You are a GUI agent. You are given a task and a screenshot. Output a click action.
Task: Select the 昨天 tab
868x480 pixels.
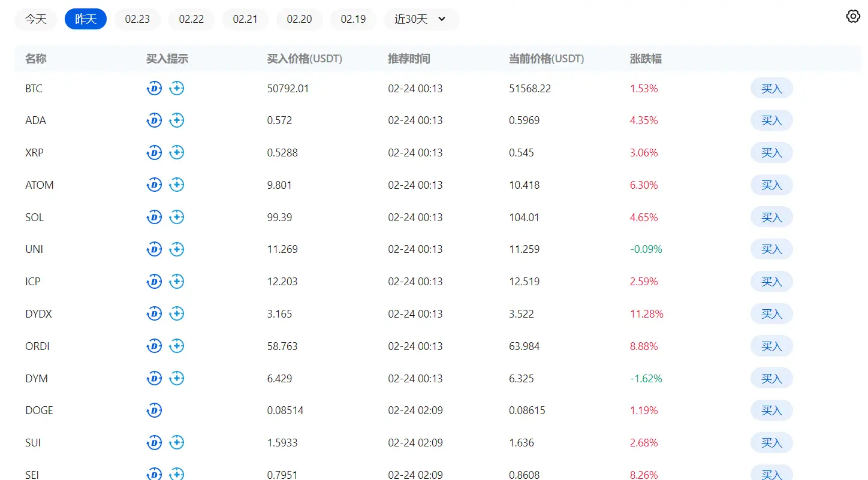(x=86, y=19)
